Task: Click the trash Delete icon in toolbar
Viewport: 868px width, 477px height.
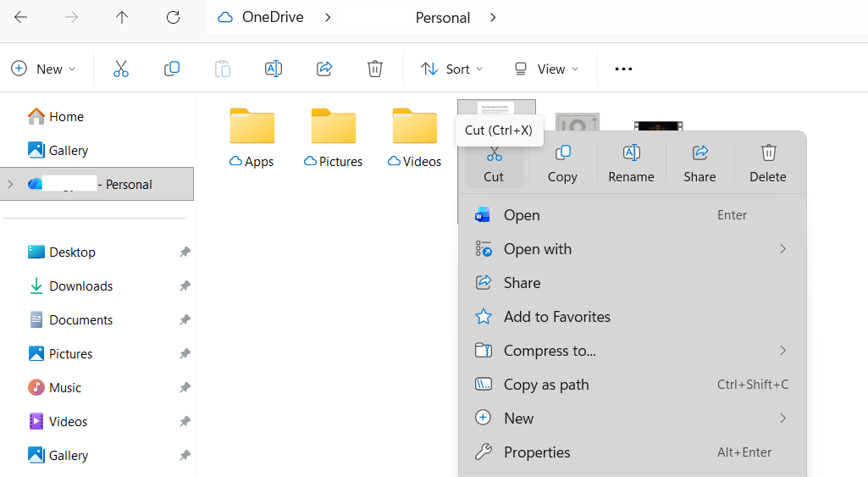Action: coord(375,69)
